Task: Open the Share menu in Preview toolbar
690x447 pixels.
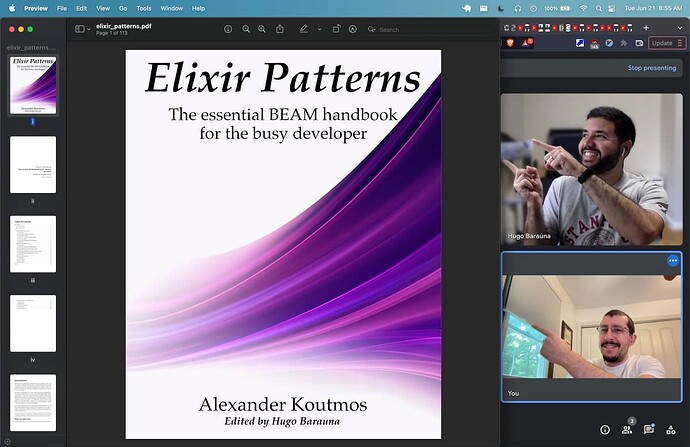Action: (279, 29)
